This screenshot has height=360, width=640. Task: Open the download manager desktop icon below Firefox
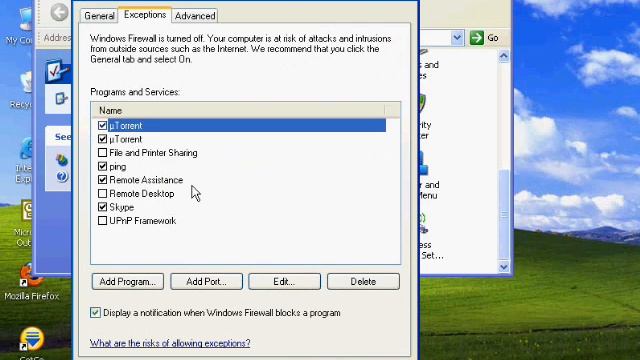[x=31, y=339]
